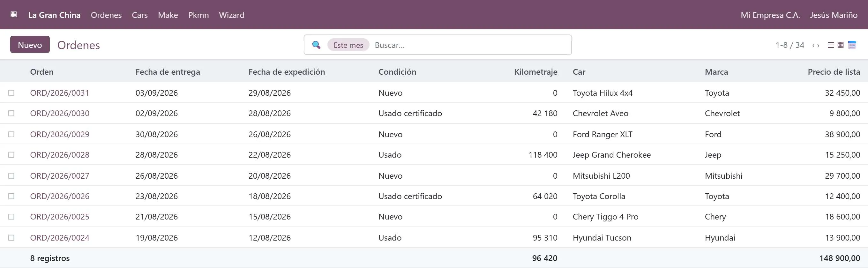Select checkbox for order ORD/2026/0026

[11, 196]
